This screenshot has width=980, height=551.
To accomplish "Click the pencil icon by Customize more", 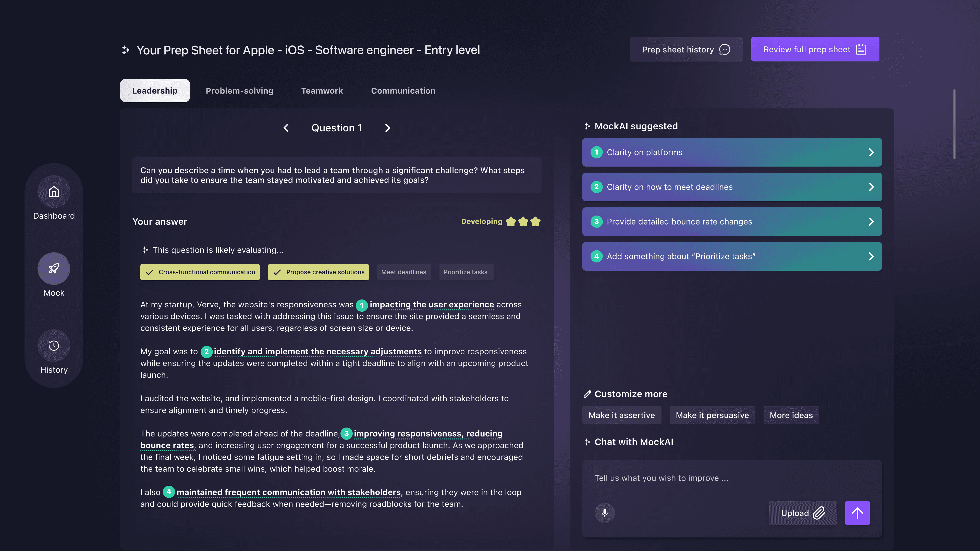I will click(x=587, y=394).
